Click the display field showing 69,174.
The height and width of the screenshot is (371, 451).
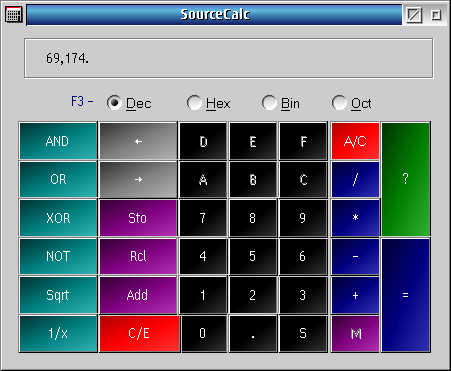pos(229,58)
